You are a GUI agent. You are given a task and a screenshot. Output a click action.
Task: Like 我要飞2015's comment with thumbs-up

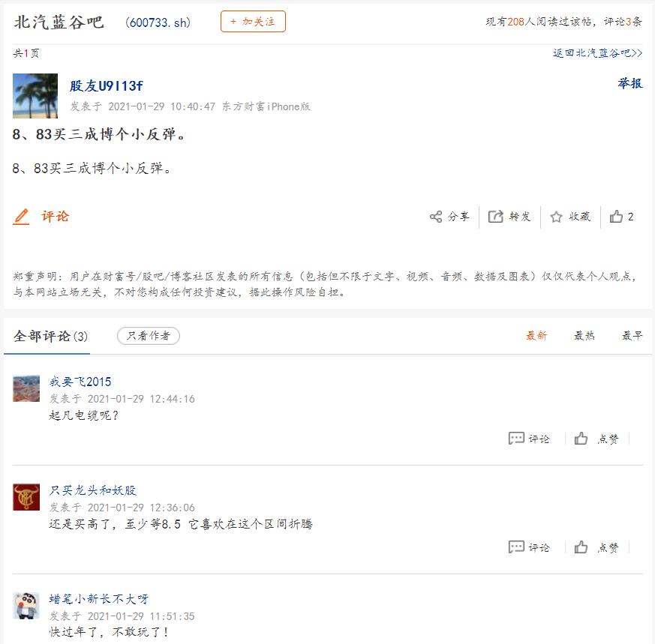[581, 439]
